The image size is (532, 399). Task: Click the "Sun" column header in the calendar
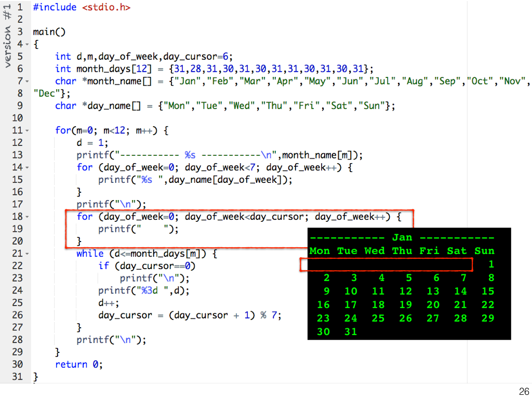(x=484, y=251)
